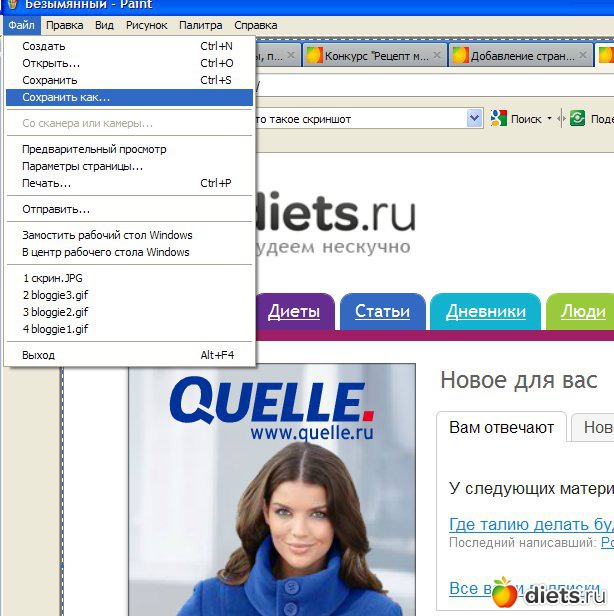Click the favicon of the Конкурс tab
The width and height of the screenshot is (614, 616).
[x=314, y=56]
